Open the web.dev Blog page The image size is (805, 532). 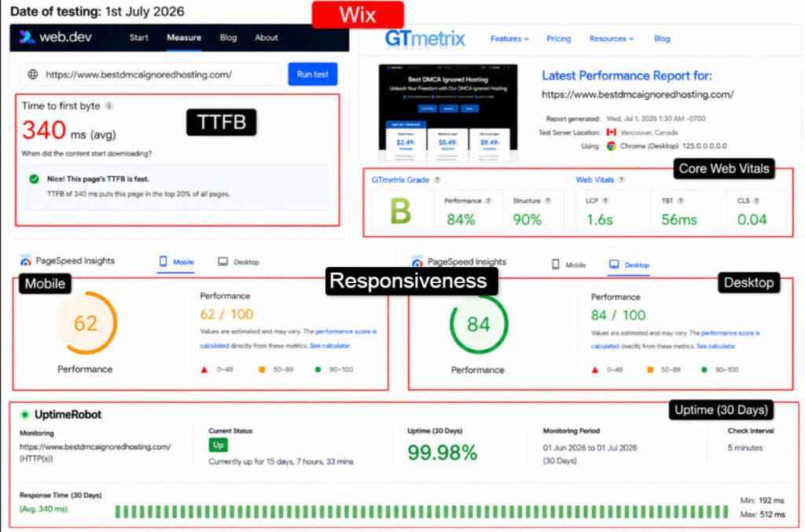(x=228, y=38)
